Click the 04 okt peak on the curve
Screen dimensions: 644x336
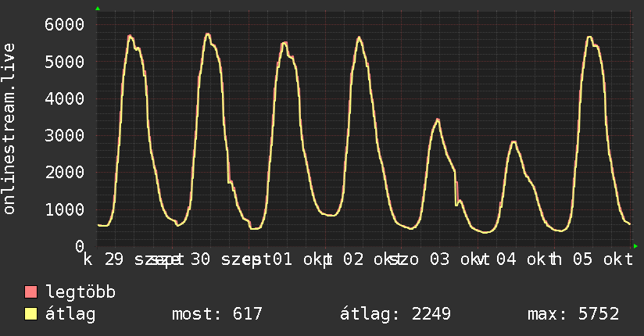coord(513,142)
